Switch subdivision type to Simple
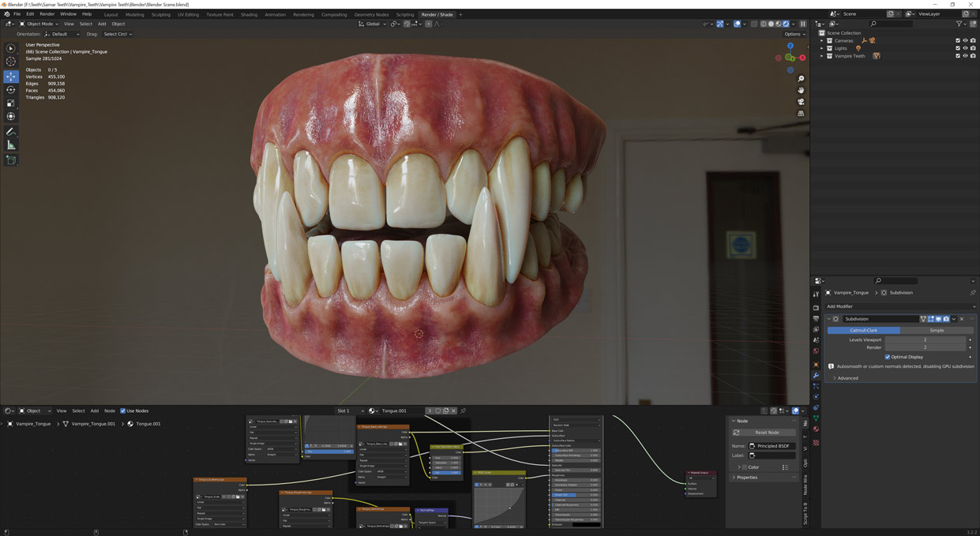This screenshot has height=536, width=980. pos(937,330)
